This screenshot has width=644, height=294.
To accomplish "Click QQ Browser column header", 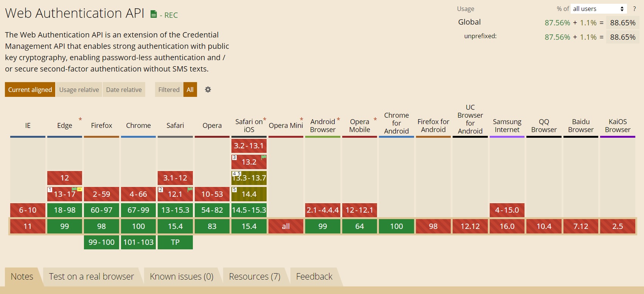I will [544, 126].
